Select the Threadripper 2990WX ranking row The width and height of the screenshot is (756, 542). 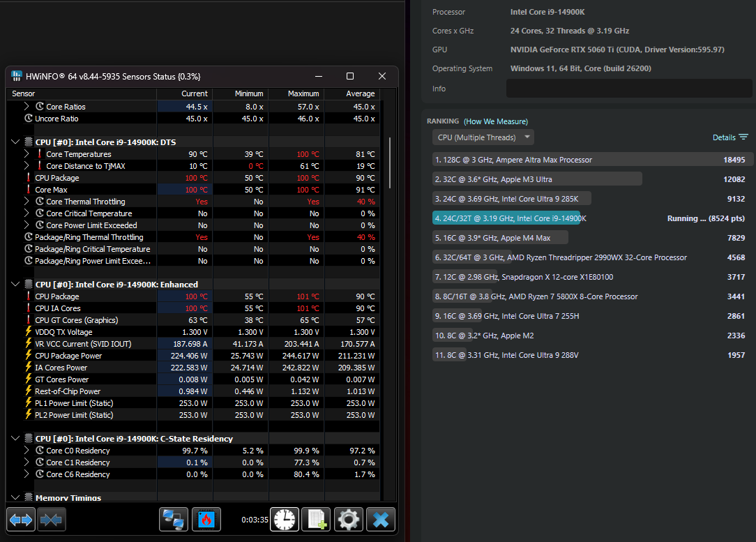click(591, 257)
